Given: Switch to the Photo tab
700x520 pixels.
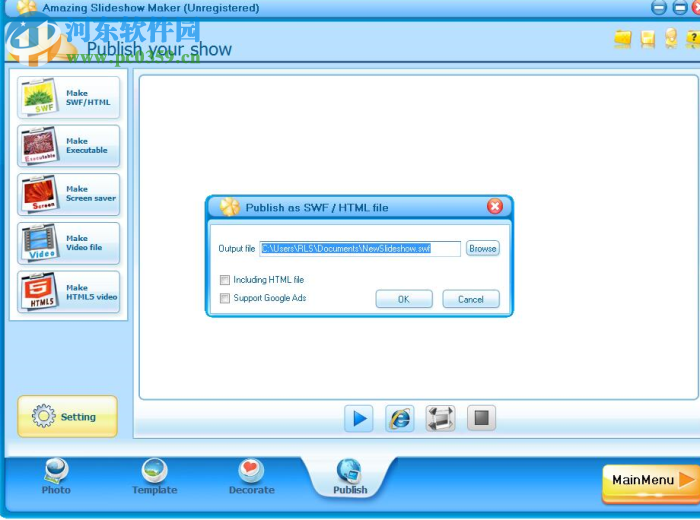Looking at the screenshot, I should click(56, 477).
